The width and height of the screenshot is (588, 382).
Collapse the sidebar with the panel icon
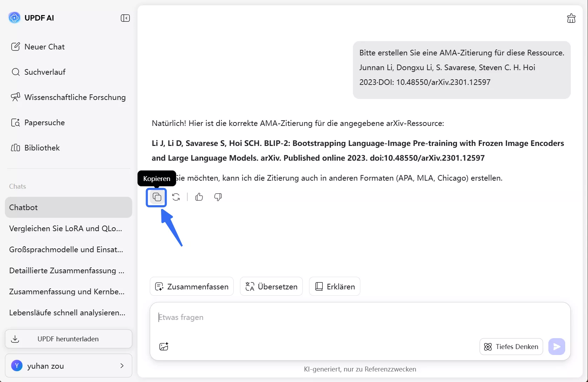(x=125, y=18)
